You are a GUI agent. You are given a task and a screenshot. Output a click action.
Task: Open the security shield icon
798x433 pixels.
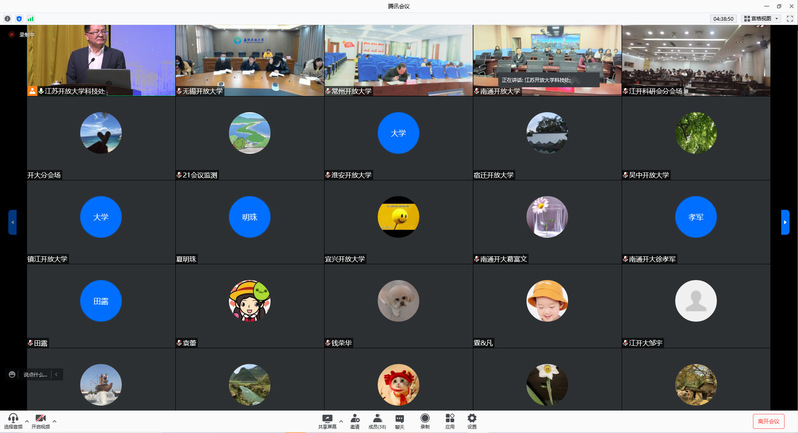(x=19, y=18)
